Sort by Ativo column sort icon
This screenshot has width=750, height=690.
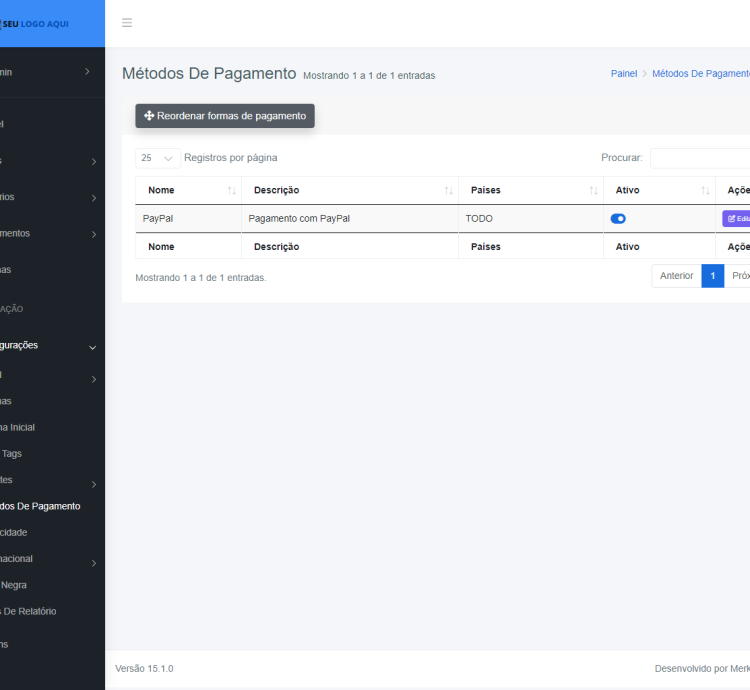coord(706,190)
